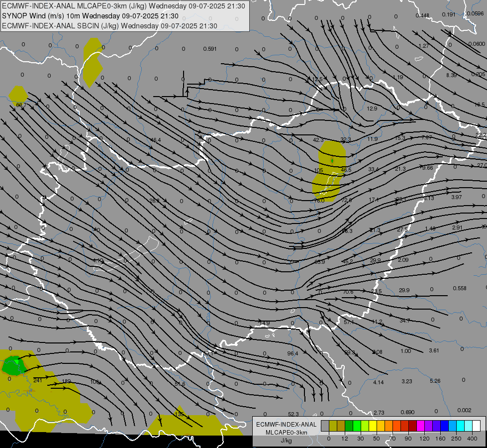Select the dark green legend swatch
487x448 pixels.
point(349,426)
